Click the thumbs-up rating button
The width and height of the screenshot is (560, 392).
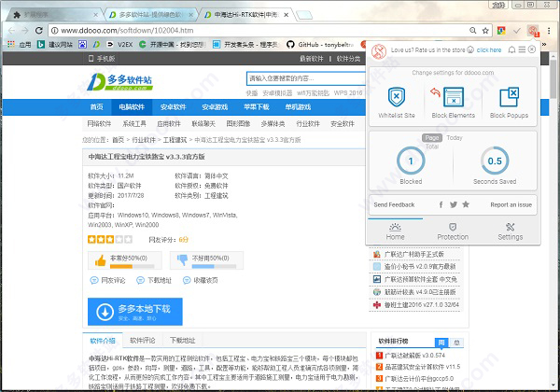pyautogui.click(x=125, y=260)
